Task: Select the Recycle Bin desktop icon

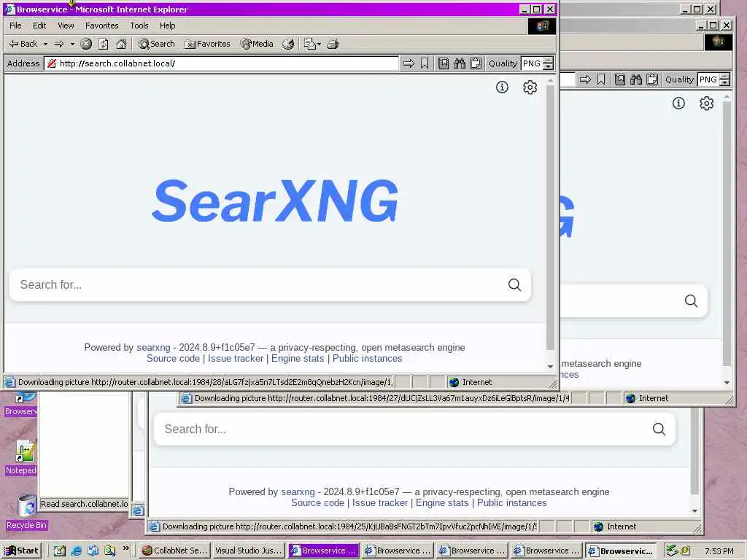Action: tap(26, 513)
